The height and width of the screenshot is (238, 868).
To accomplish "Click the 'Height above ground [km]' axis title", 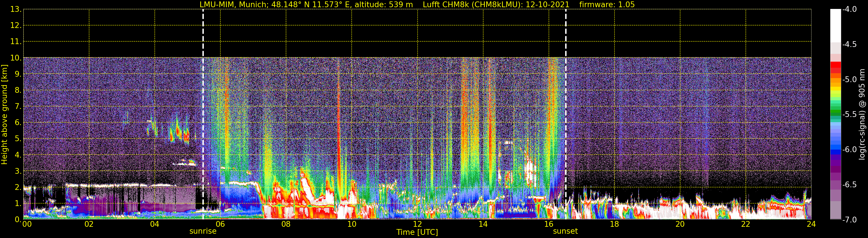I will pos(4,115).
